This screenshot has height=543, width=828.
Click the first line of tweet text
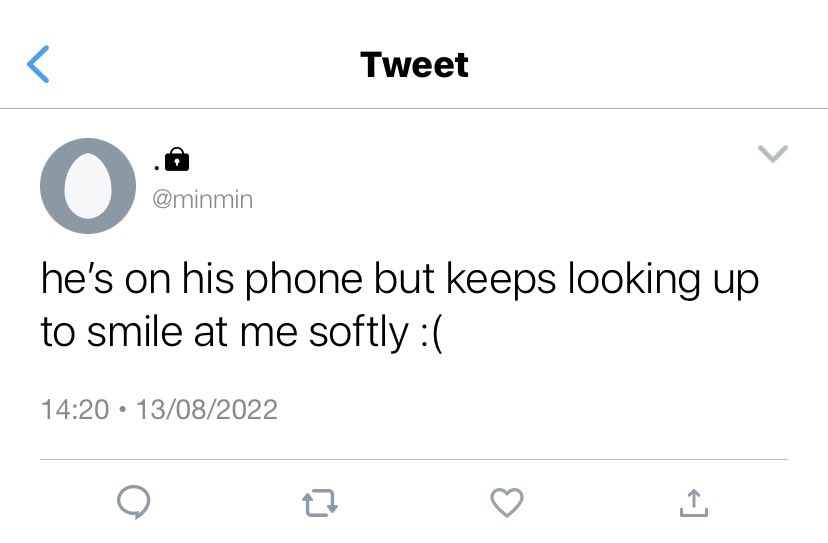click(x=400, y=279)
